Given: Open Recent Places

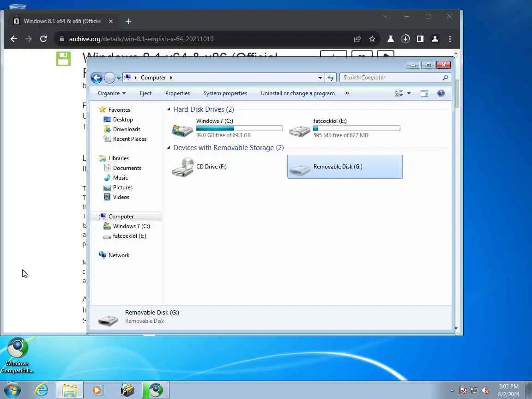Looking at the screenshot, I should [130, 139].
